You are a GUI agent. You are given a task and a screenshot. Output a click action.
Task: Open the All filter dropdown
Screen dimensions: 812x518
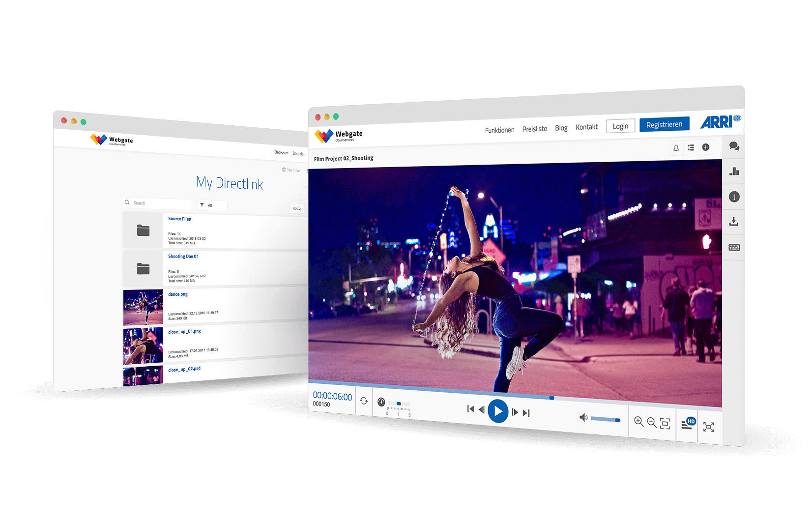[x=212, y=205]
